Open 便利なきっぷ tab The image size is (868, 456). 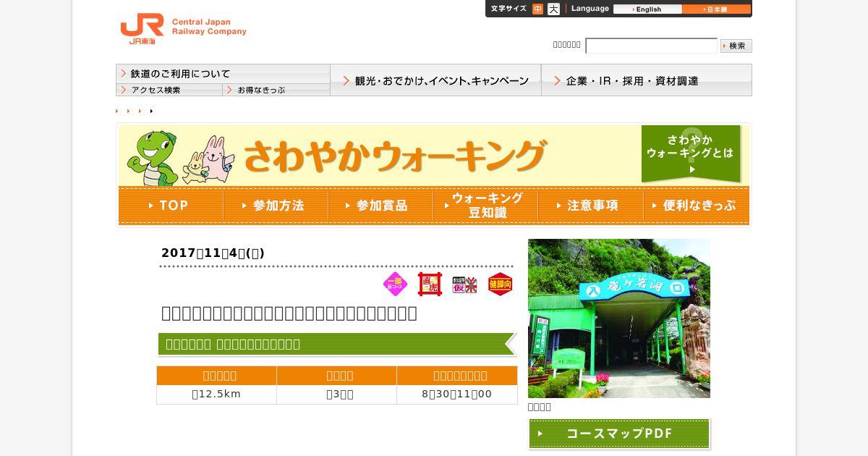click(x=696, y=206)
